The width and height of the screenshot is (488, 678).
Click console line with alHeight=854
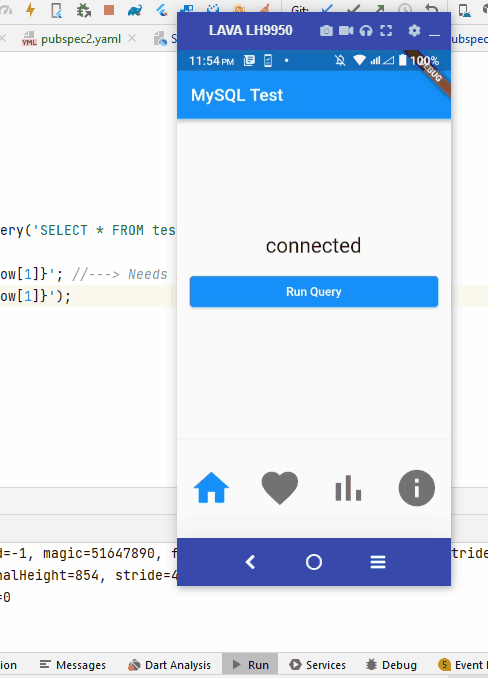coord(88,576)
